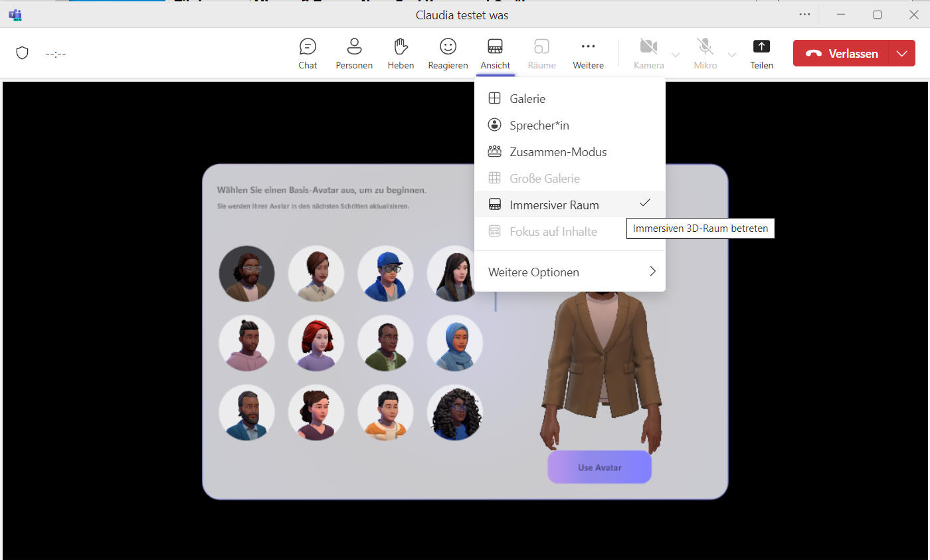Open the Reagieren emoji reactions
The height and width of the screenshot is (560, 930).
[448, 47]
